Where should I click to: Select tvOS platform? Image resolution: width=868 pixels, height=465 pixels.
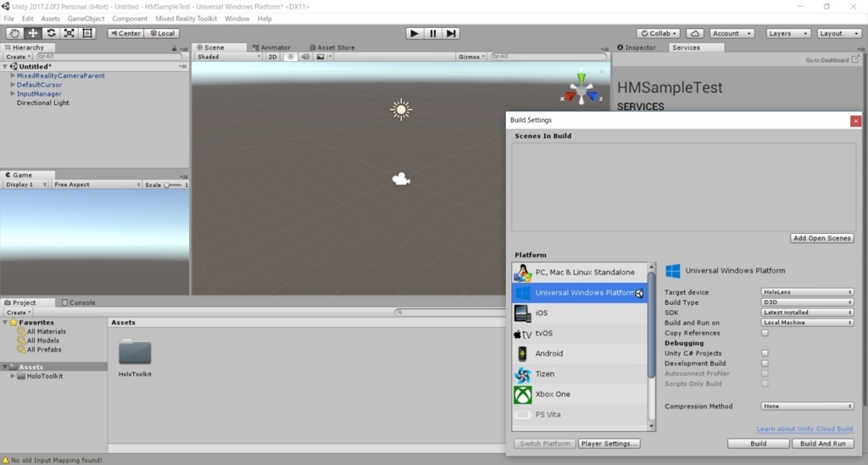[579, 334]
